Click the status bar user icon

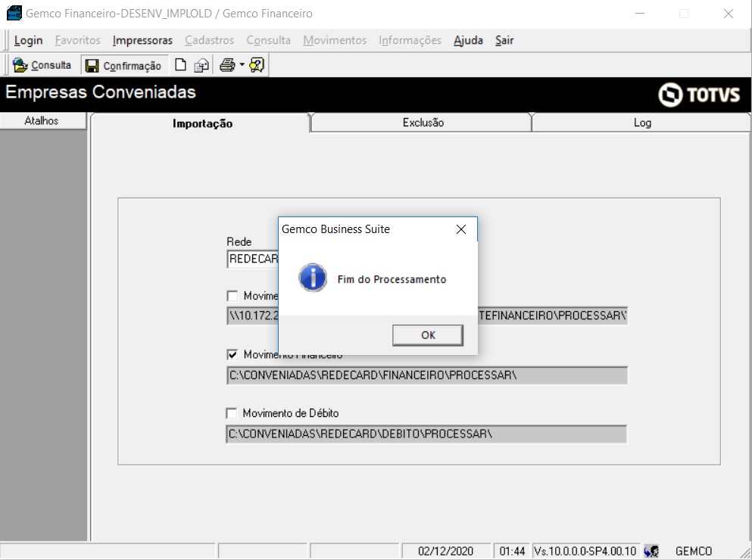pyautogui.click(x=651, y=551)
